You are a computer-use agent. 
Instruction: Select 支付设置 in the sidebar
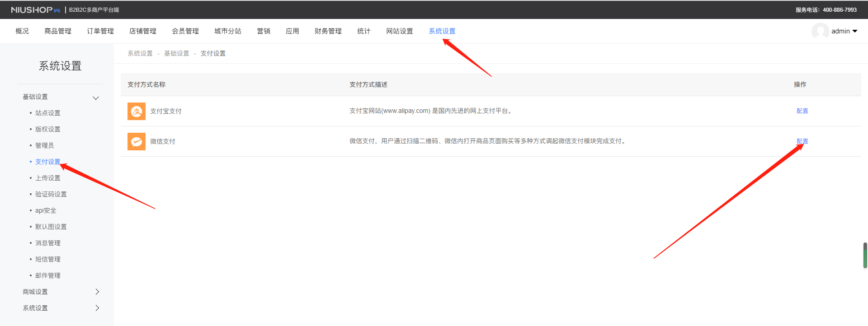coord(48,162)
